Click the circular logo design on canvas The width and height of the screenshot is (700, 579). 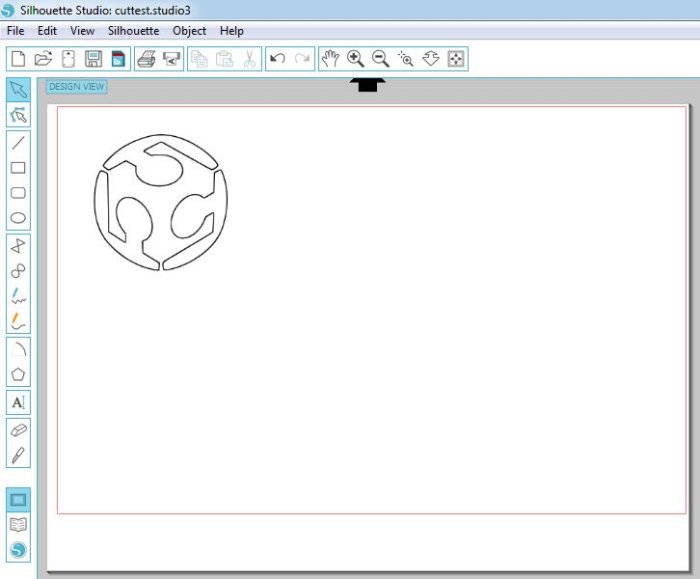pyautogui.click(x=161, y=202)
